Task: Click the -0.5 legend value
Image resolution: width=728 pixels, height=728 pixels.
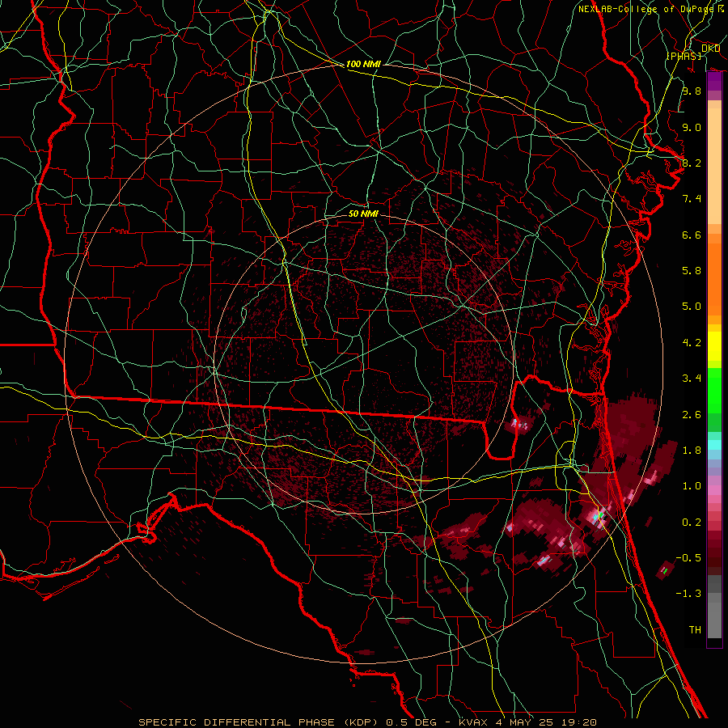Action: 688,558
